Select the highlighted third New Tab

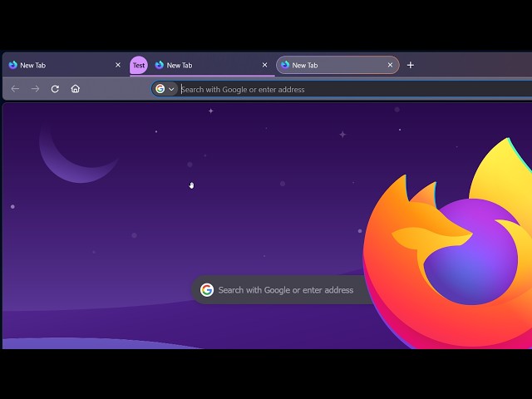click(337, 65)
